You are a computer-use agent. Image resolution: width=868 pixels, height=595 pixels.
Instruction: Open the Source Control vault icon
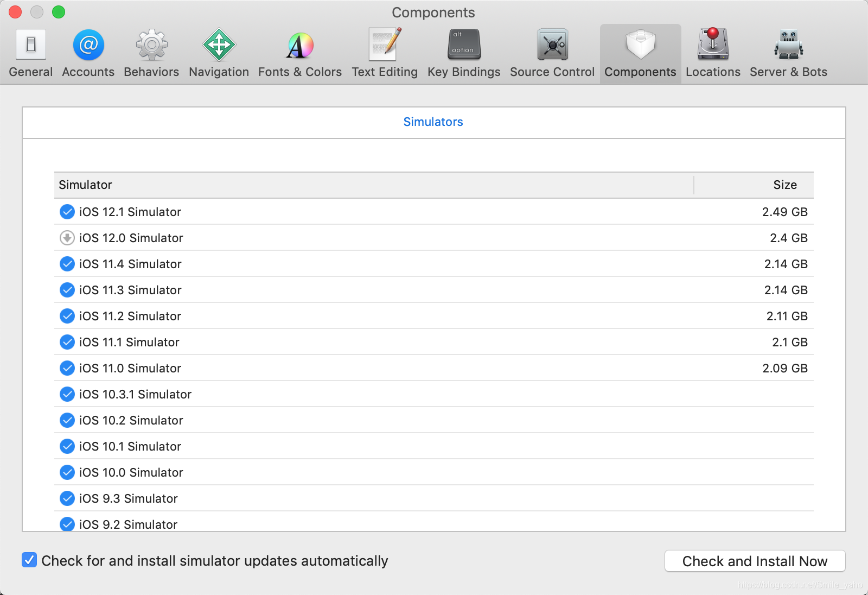552,45
